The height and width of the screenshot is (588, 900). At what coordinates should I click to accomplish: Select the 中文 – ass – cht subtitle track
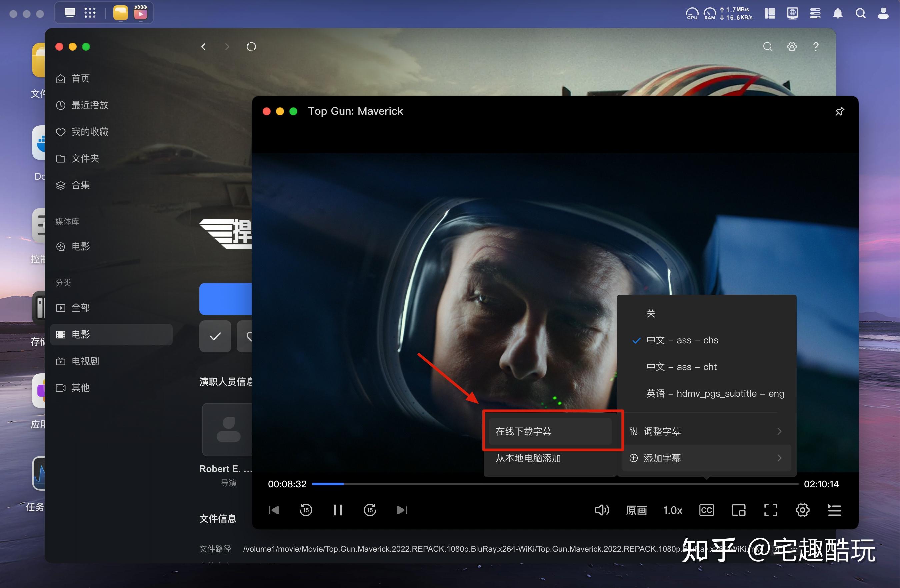681,366
